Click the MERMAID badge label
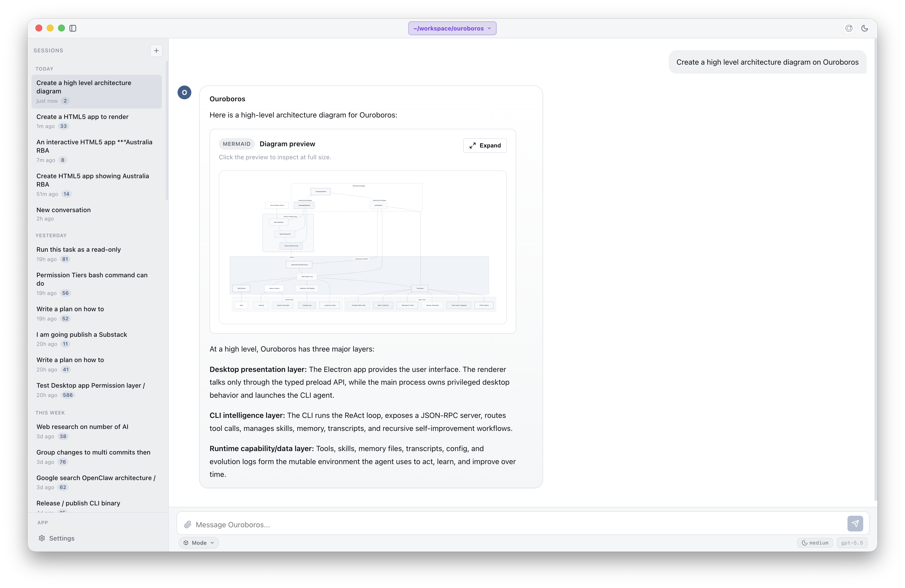The height and width of the screenshot is (588, 905). (237, 144)
